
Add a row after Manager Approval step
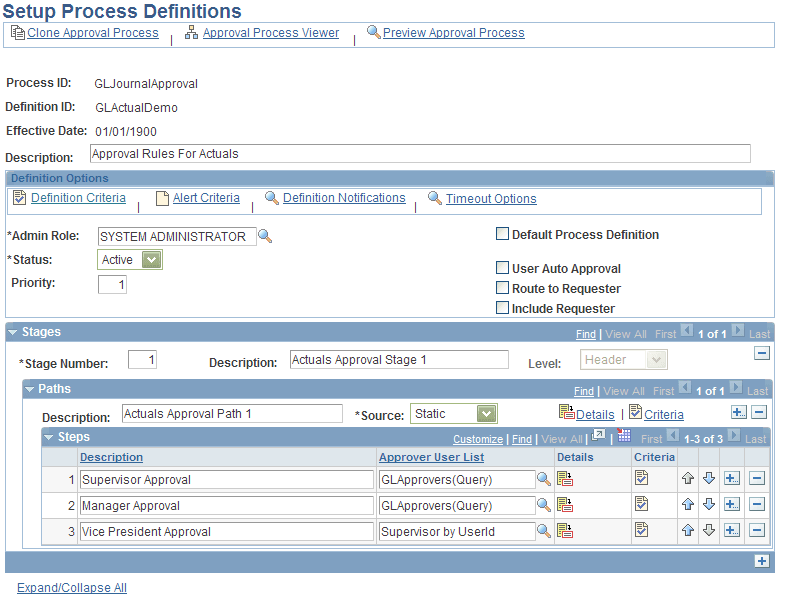tap(732, 504)
